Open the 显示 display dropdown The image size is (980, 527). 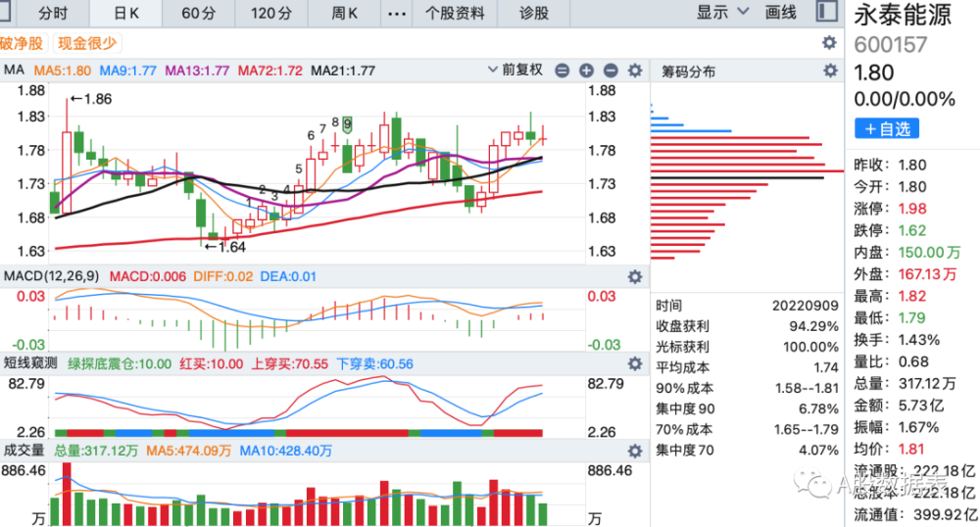(722, 12)
